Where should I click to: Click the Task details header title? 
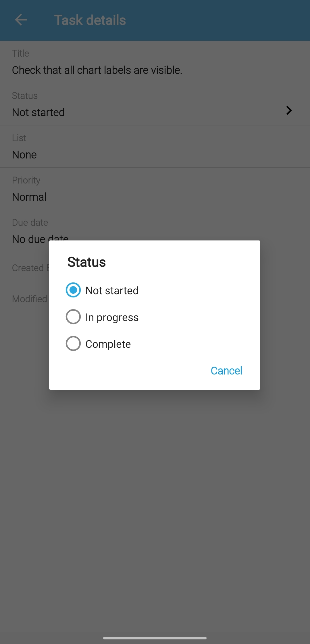pyautogui.click(x=90, y=20)
